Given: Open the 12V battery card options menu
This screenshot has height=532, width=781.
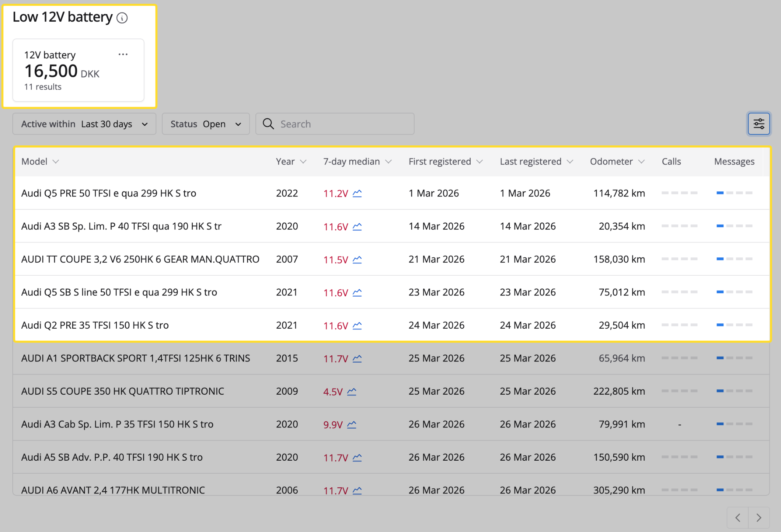Looking at the screenshot, I should click(123, 55).
